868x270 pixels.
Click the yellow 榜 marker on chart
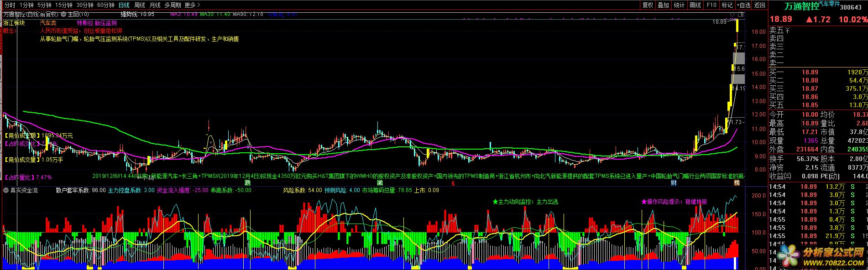click(737, 182)
